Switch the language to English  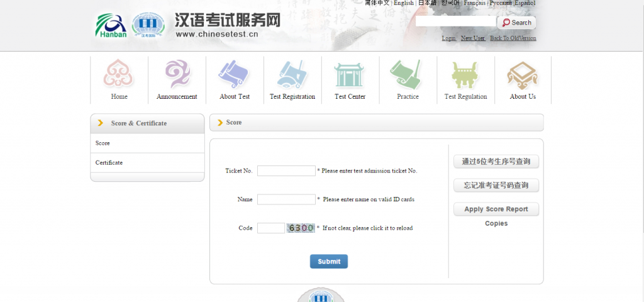pyautogui.click(x=404, y=3)
